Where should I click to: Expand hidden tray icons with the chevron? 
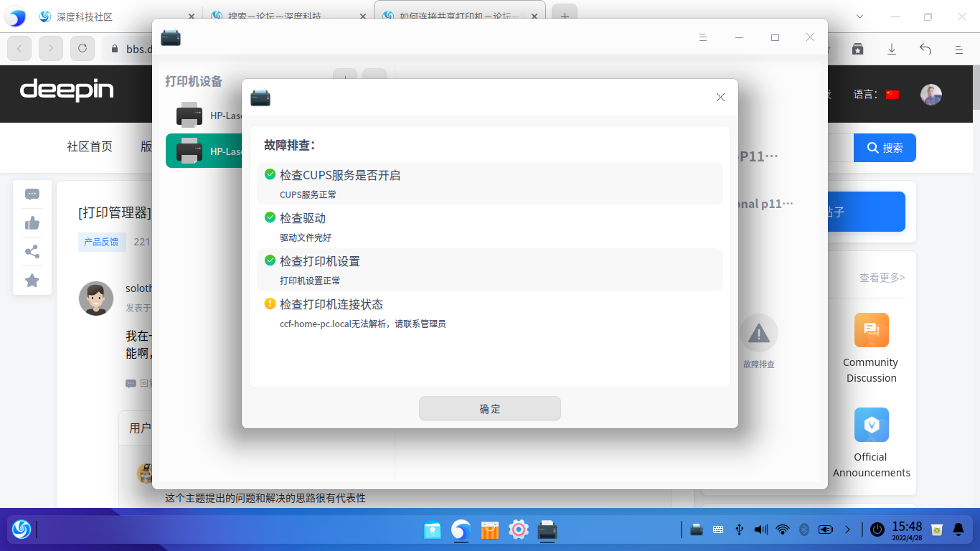[x=847, y=529]
